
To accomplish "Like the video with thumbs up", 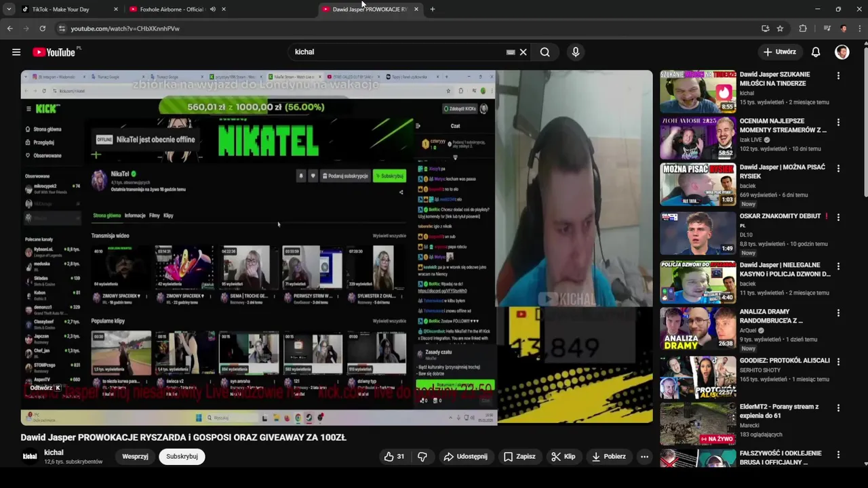I will tap(394, 457).
